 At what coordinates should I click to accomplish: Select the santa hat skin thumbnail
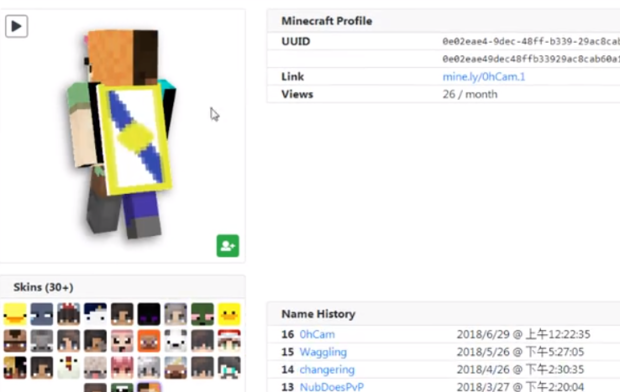point(229,341)
